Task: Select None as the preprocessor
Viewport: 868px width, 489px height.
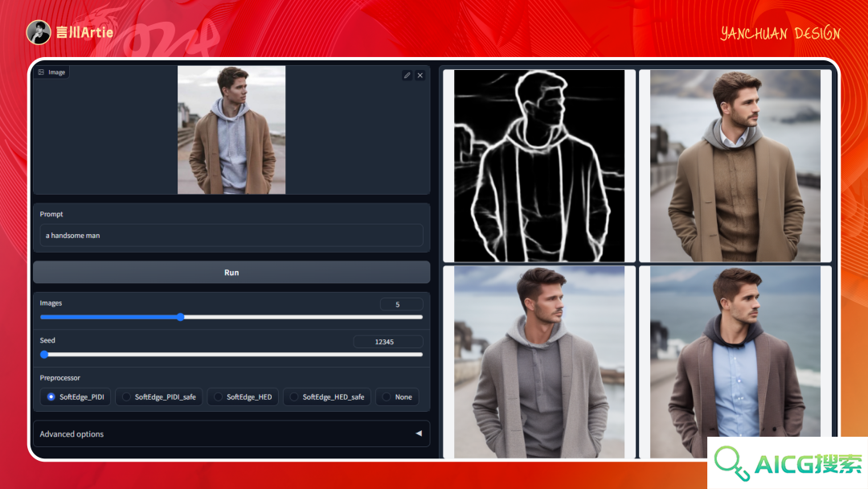Action: coord(397,397)
